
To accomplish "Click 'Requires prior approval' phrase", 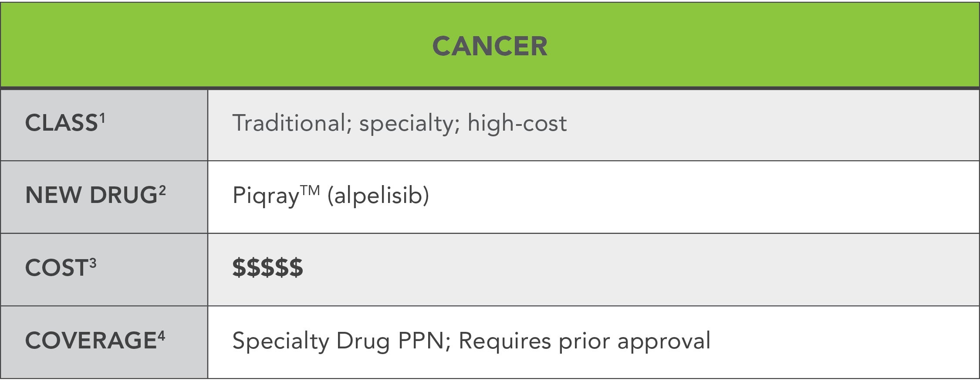I will pyautogui.click(x=585, y=341).
